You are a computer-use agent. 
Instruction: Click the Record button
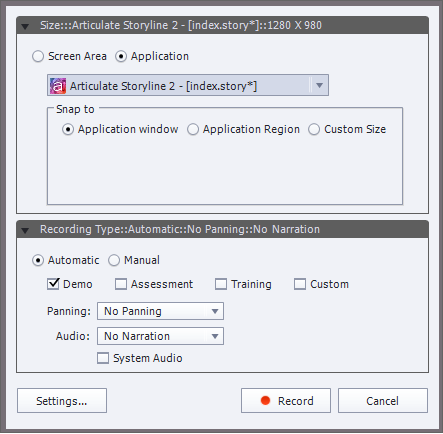[x=286, y=401]
